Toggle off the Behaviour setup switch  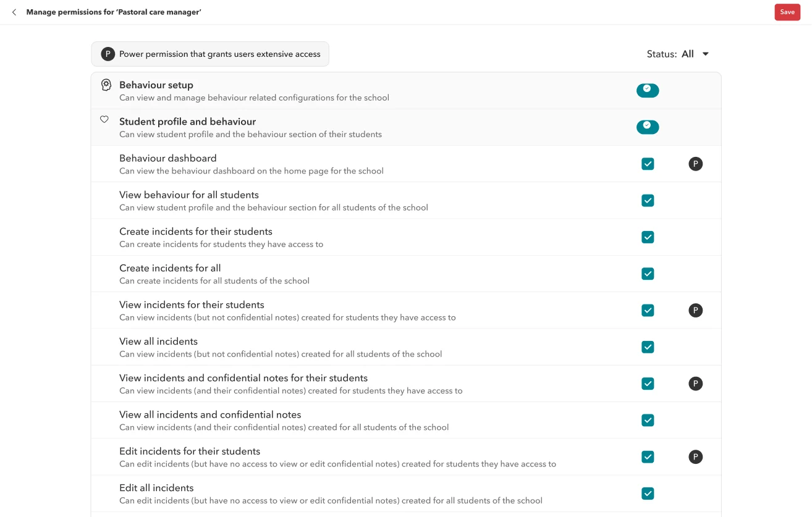click(x=648, y=91)
